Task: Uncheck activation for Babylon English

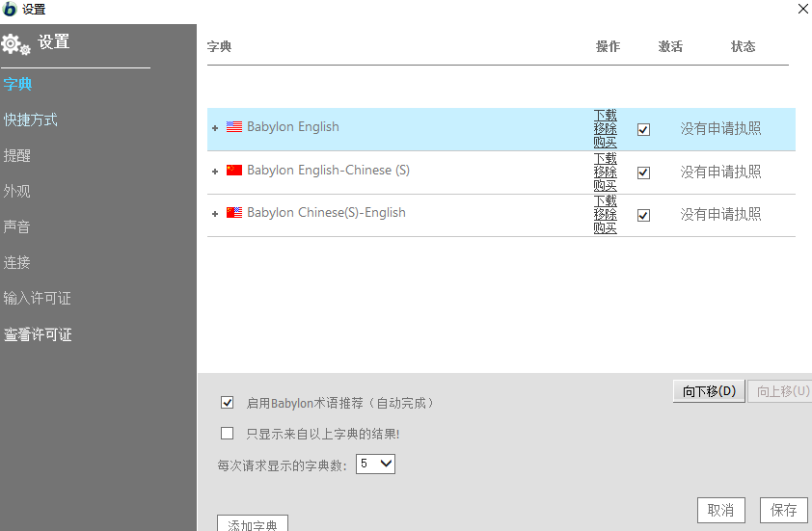Action: pos(643,129)
